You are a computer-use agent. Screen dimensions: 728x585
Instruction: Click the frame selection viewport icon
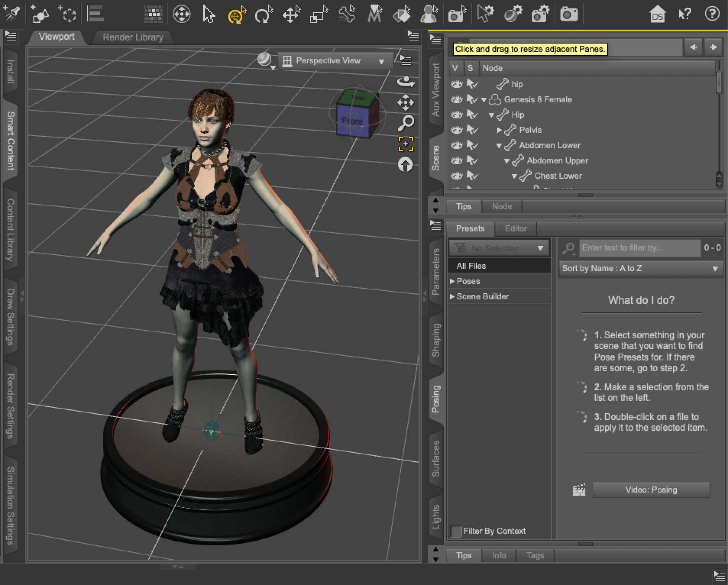pyautogui.click(x=406, y=144)
